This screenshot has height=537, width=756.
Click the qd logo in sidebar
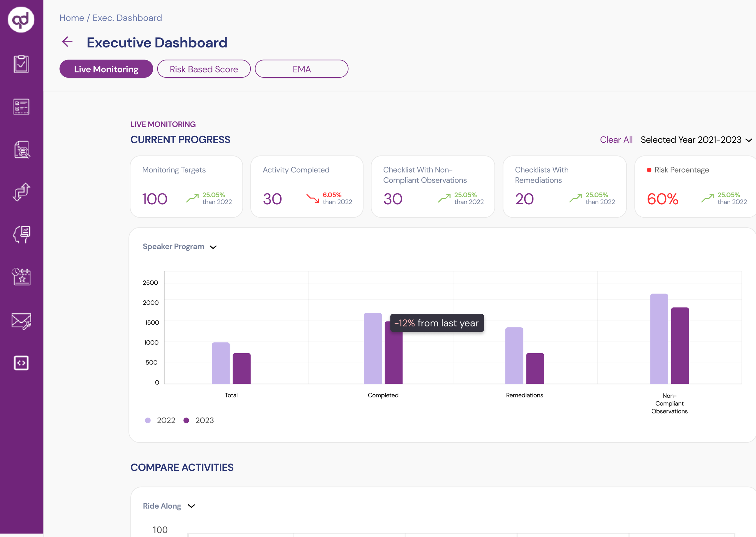(x=21, y=20)
